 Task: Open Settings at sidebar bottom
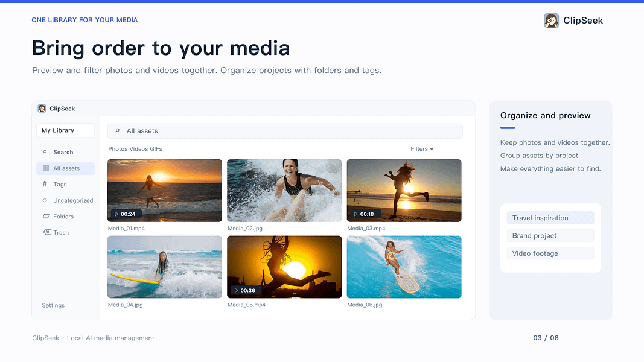pos(53,305)
